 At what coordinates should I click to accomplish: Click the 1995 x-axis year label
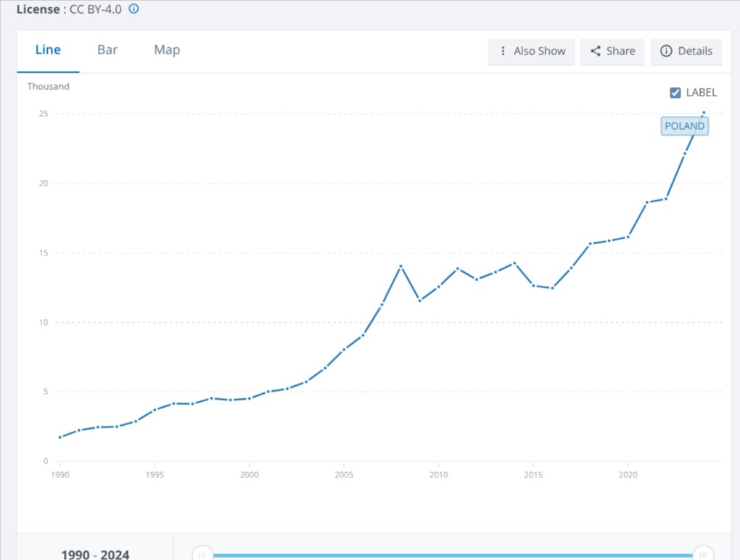[155, 474]
